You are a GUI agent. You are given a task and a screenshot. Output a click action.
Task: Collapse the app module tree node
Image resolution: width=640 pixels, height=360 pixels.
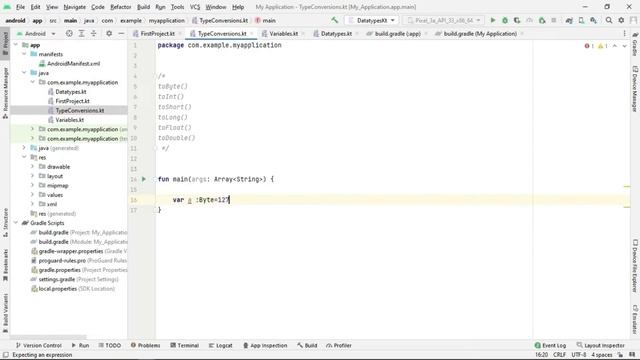click(x=16, y=45)
